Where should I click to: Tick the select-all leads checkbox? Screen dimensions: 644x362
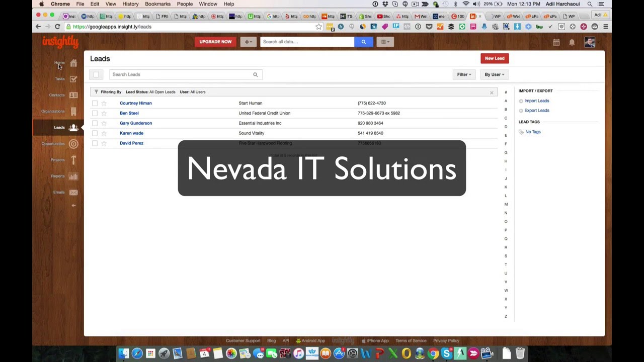coord(96,74)
